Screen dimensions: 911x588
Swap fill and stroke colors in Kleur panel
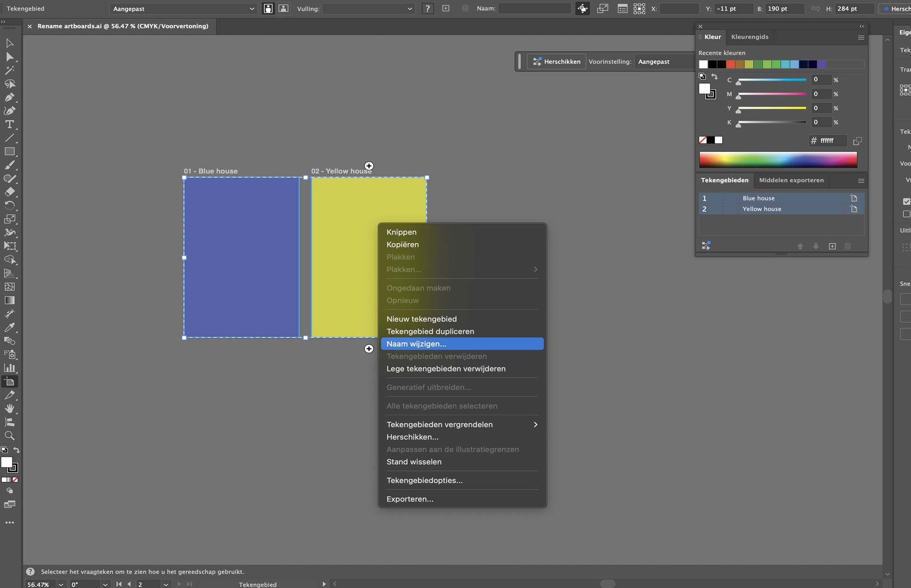tap(716, 76)
